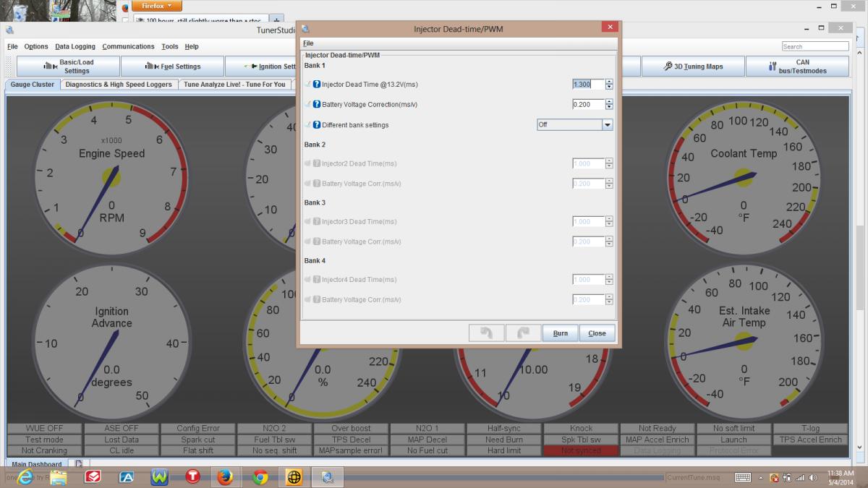
Task: Click help icon for Battery Voltage Correction
Action: [x=317, y=105]
